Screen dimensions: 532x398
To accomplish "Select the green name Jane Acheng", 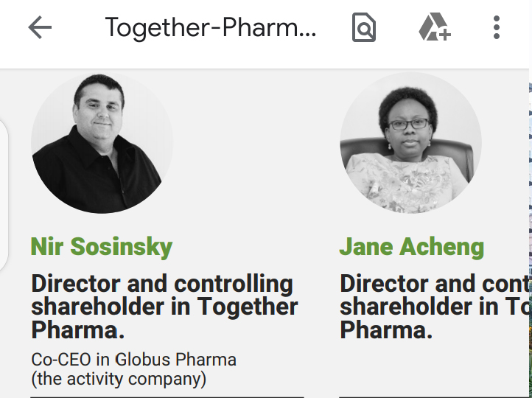I will tap(412, 247).
